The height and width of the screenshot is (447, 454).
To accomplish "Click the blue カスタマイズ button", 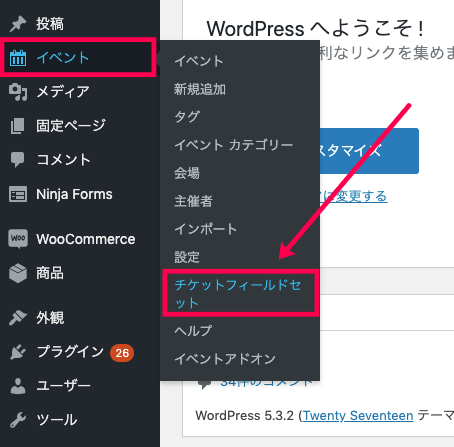I will (369, 151).
